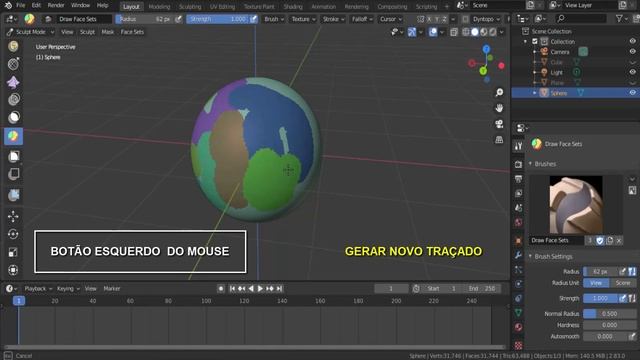This screenshot has width=640, height=360.
Task: Open the Texture checker properties tab
Action: pos(518,345)
